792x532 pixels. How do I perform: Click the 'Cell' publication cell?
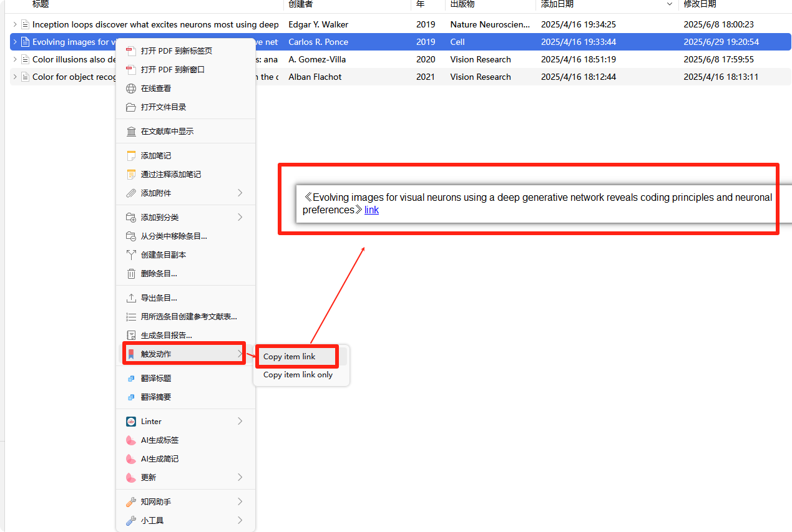pos(457,42)
